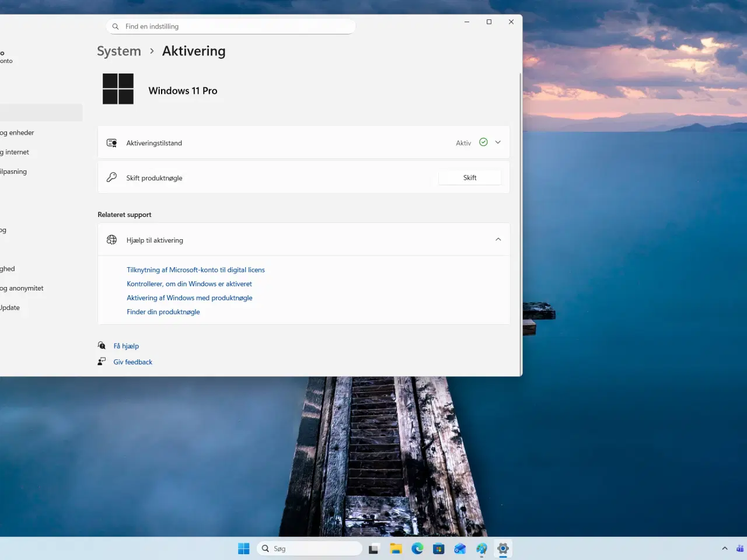Viewport: 747px width, 560px height.
Task: Click the System breadcrumb link
Action: 118,51
